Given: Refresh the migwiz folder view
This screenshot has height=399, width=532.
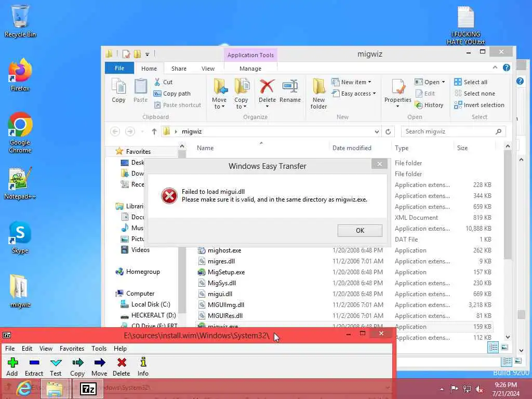Looking at the screenshot, I should click(x=388, y=131).
